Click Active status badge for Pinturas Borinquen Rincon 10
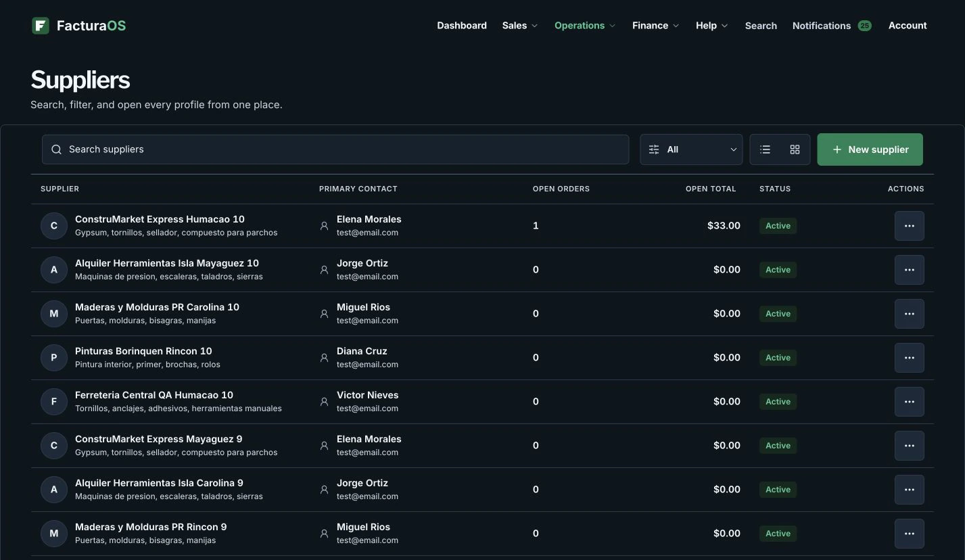 [x=778, y=358]
